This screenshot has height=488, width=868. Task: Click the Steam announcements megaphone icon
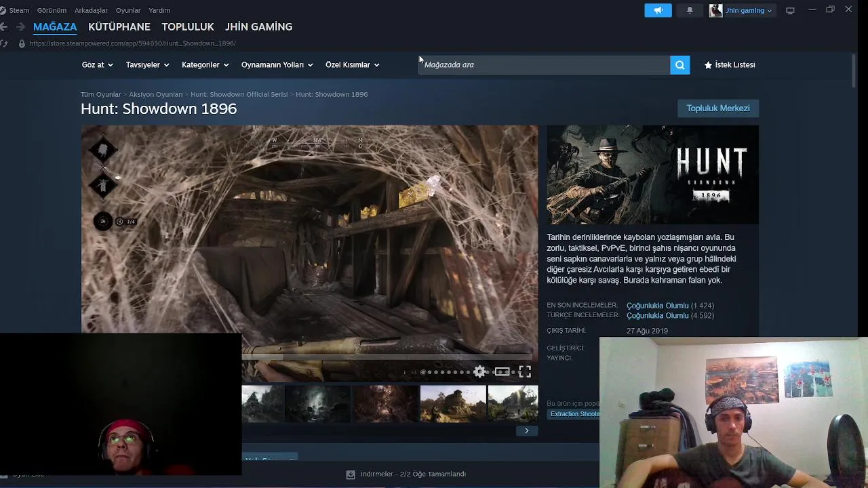pyautogui.click(x=658, y=10)
